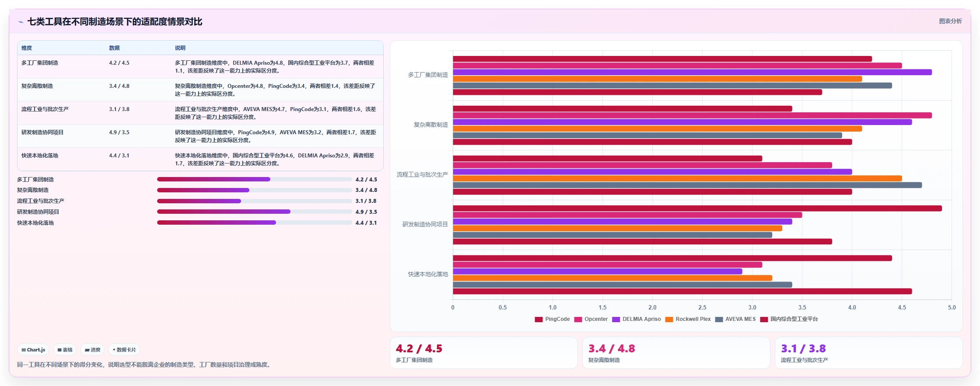Click the 快速本地化落地 progress bar
This screenshot has width=980, height=386.
(x=255, y=223)
